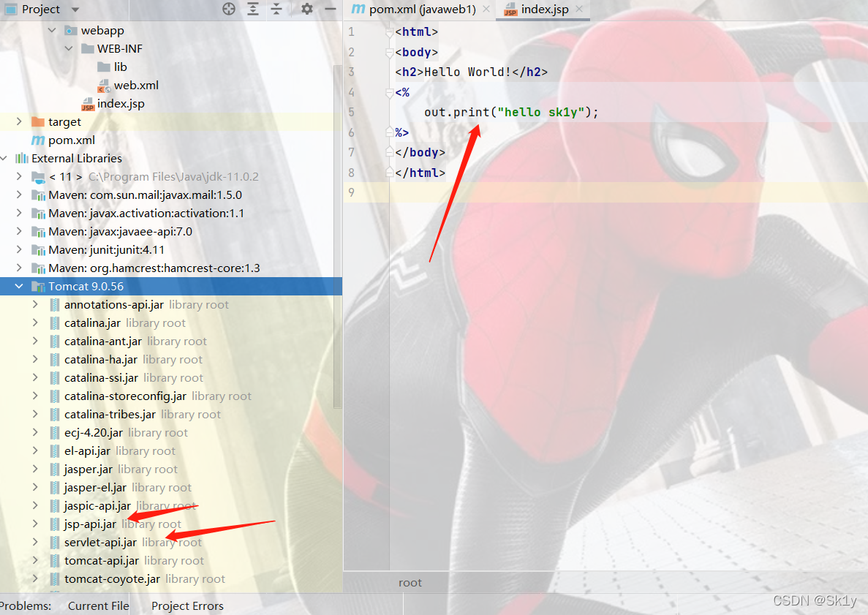868x615 pixels.
Task: Select jasper-el.jar in the tree
Action: (95, 487)
